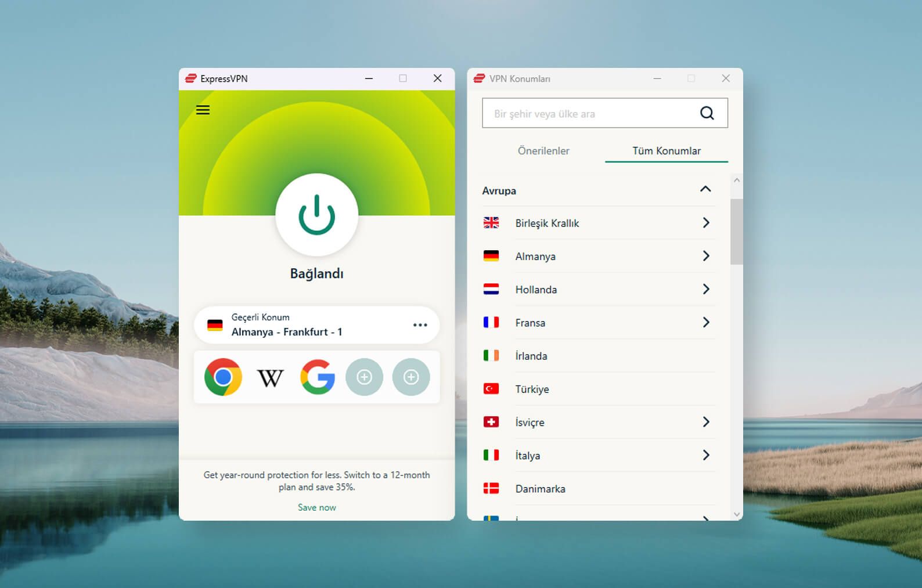The image size is (922, 588).
Task: Launch the Chrome shortcut
Action: pyautogui.click(x=223, y=377)
